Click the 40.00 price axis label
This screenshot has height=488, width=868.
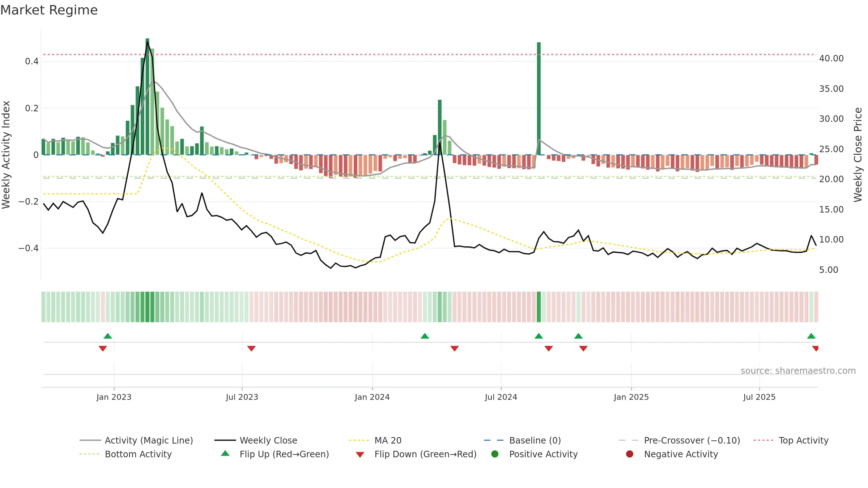[x=831, y=59]
